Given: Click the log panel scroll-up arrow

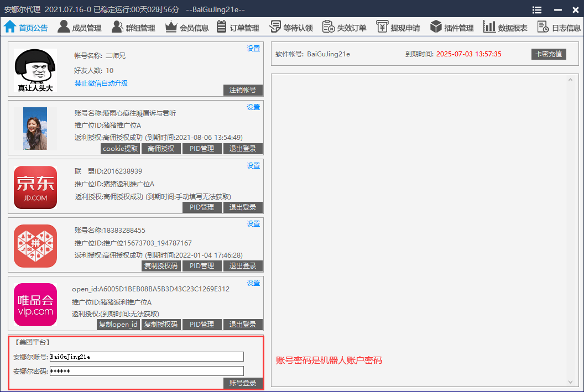Looking at the screenshot, I should 571,80.
